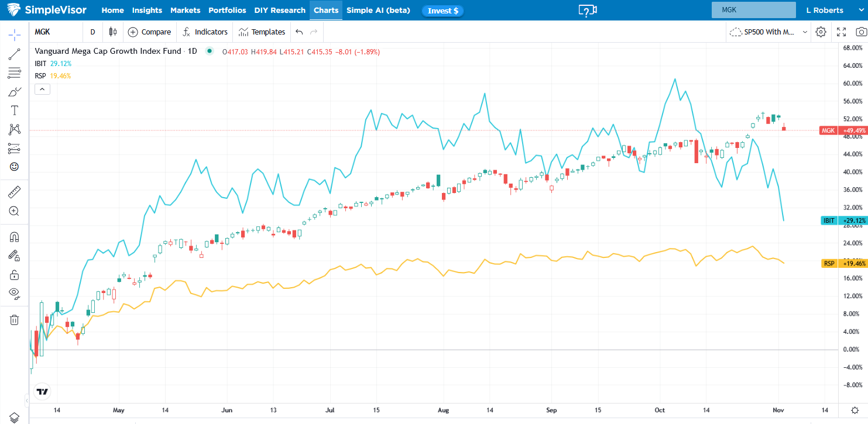
Task: Select the trend line drawing tool
Action: coord(15,54)
